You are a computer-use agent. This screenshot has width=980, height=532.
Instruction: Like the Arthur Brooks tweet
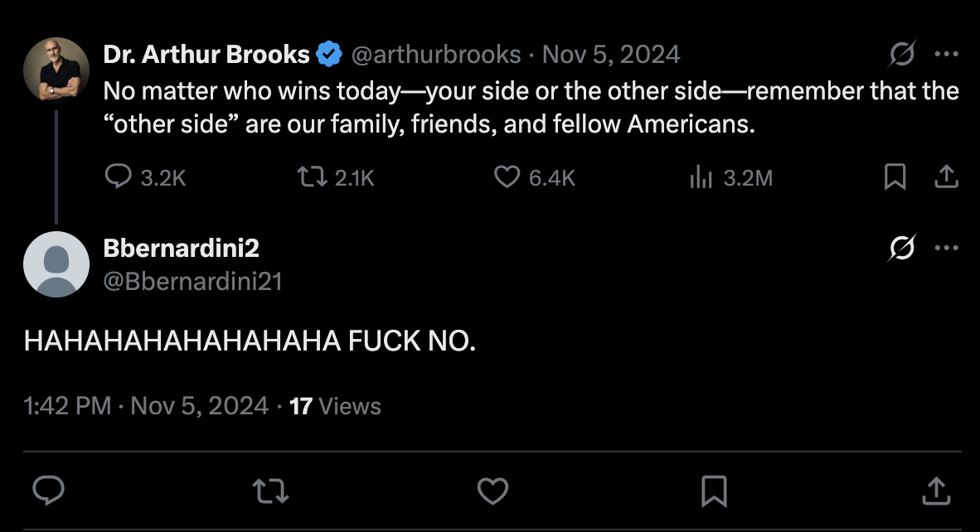pyautogui.click(x=507, y=177)
